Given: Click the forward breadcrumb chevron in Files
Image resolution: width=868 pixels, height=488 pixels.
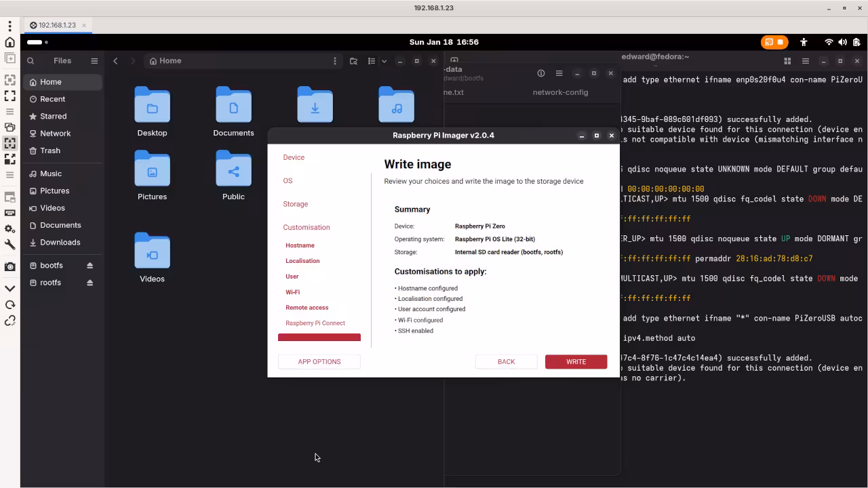Looking at the screenshot, I should (x=133, y=60).
